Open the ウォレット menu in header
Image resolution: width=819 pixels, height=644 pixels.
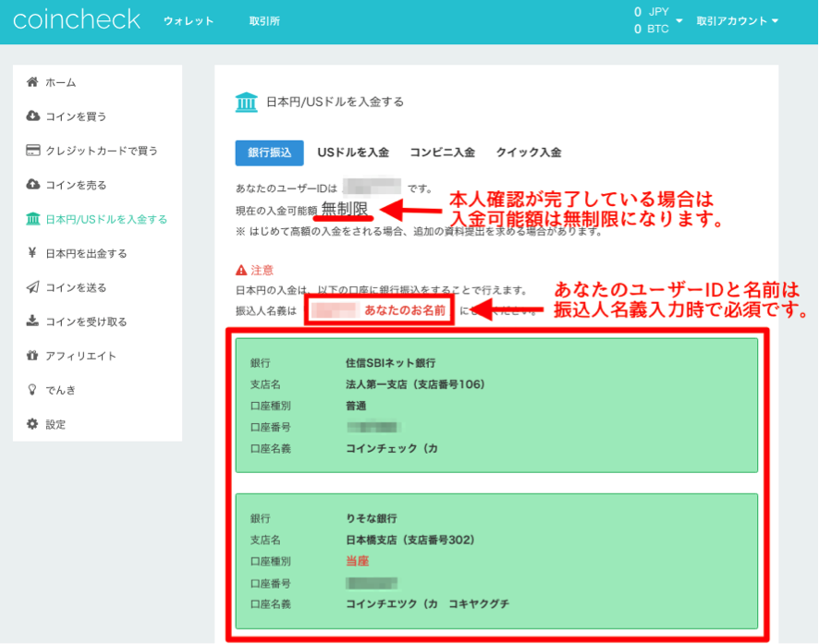pyautogui.click(x=189, y=21)
